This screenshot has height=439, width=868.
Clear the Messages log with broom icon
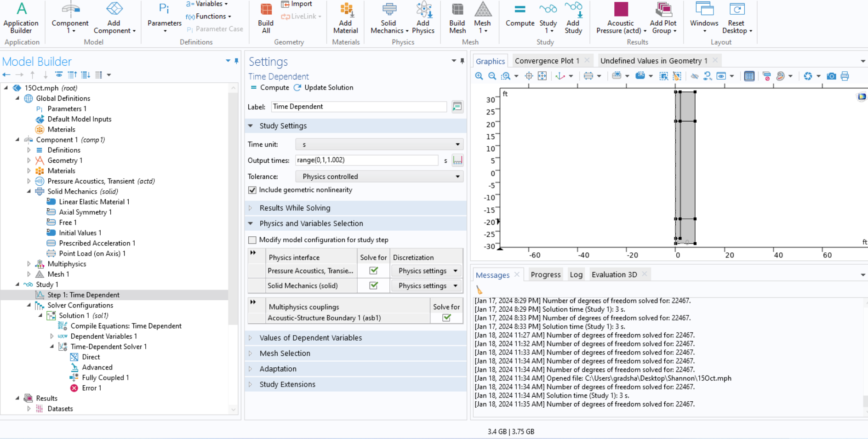[x=480, y=290]
